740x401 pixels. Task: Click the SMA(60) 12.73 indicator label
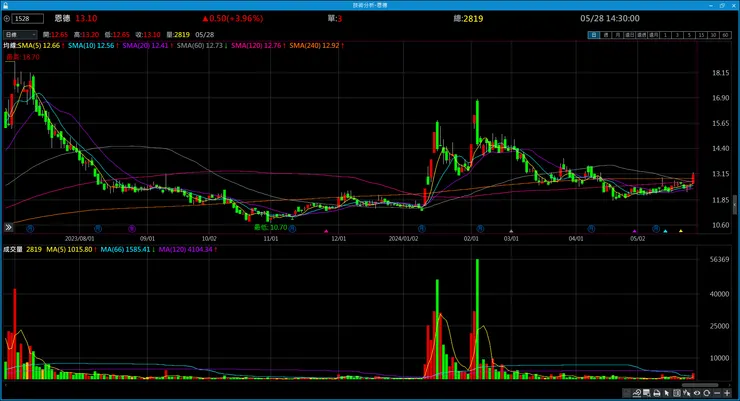[200, 46]
